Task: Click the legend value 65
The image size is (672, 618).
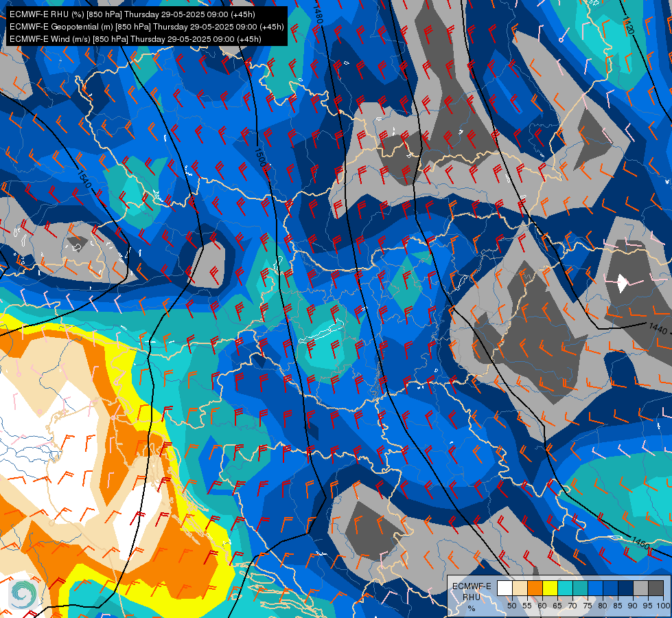Action: pyautogui.click(x=557, y=606)
